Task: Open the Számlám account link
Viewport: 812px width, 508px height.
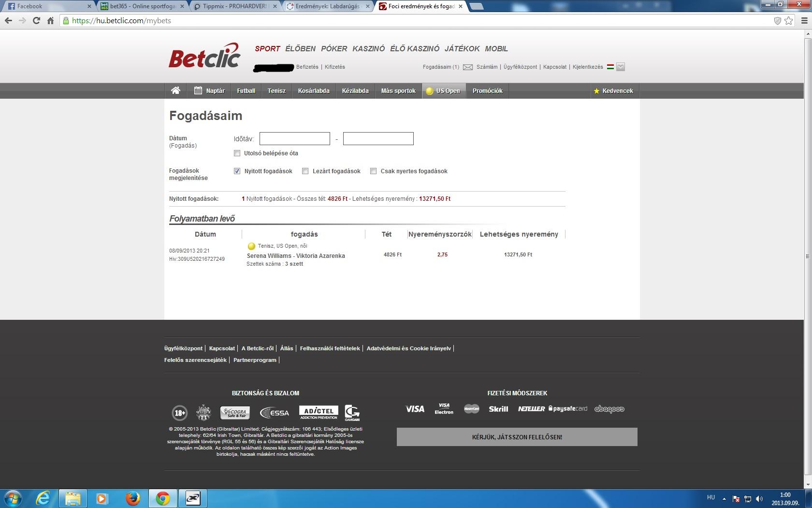Action: click(x=487, y=67)
